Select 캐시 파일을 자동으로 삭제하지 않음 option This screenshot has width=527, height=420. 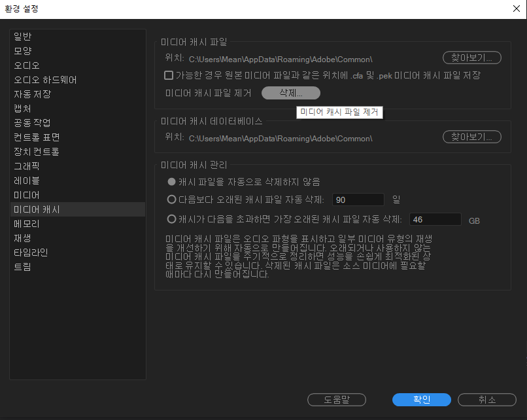172,182
